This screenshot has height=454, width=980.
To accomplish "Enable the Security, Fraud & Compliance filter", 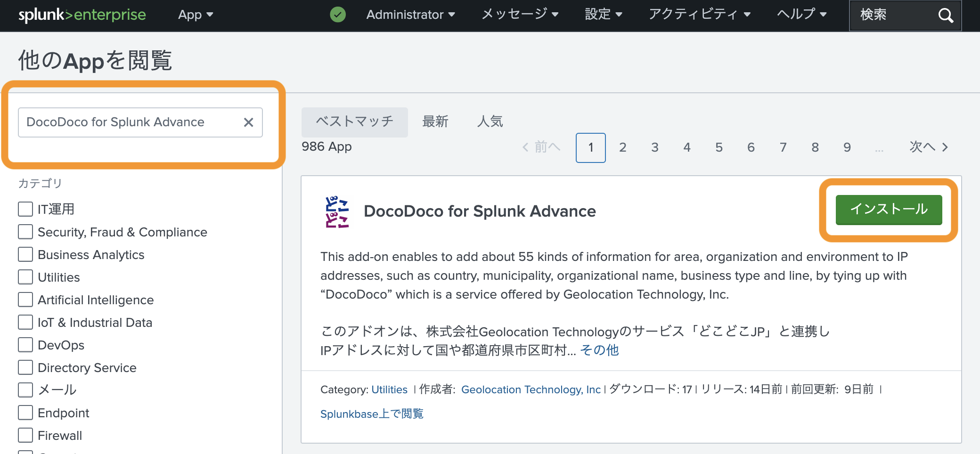I will 25,232.
